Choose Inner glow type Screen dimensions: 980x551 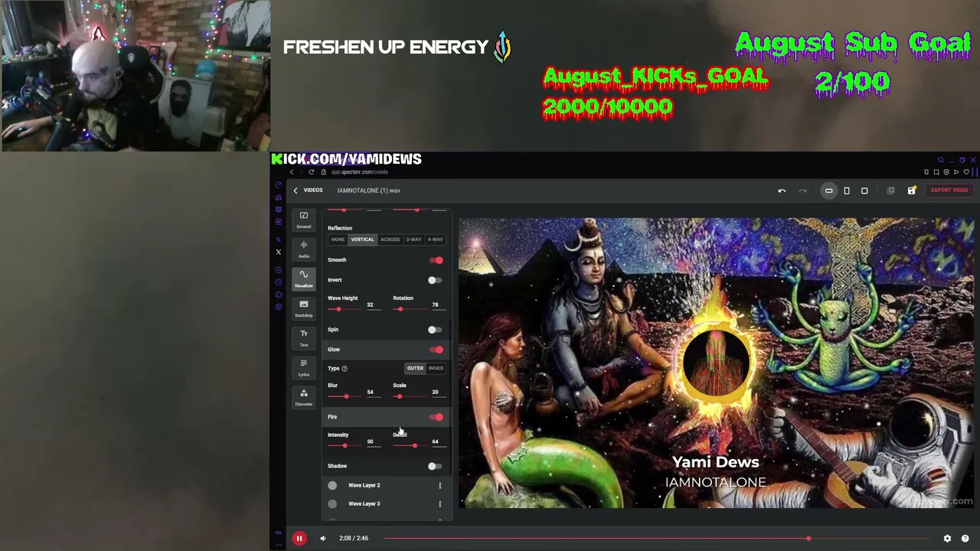(x=436, y=368)
